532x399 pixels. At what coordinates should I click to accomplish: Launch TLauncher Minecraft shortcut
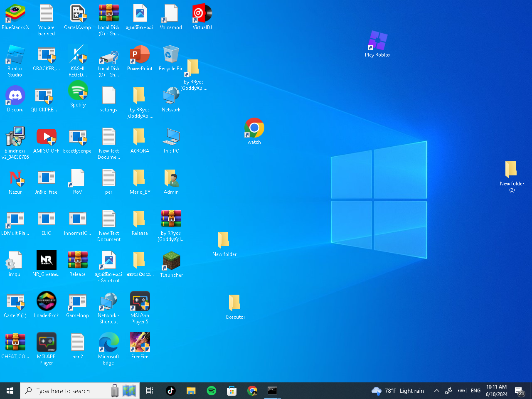coord(171,265)
